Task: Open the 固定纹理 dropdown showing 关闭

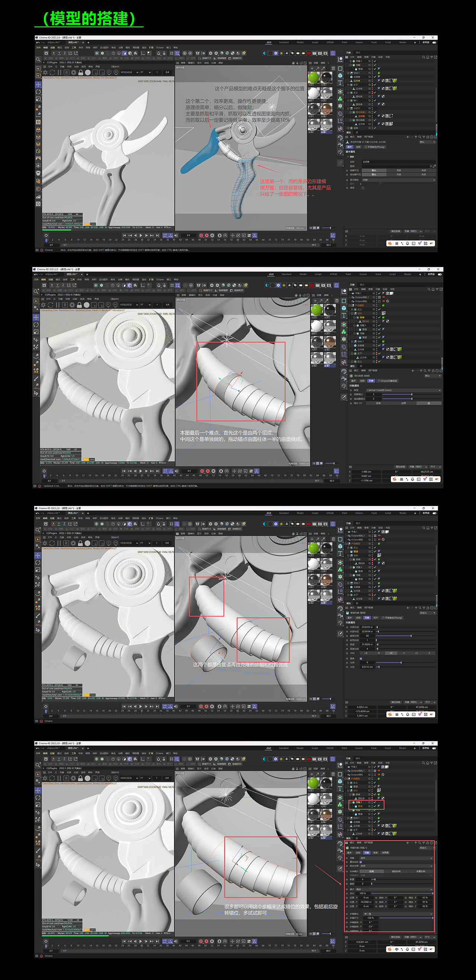Action: pyautogui.click(x=396, y=866)
